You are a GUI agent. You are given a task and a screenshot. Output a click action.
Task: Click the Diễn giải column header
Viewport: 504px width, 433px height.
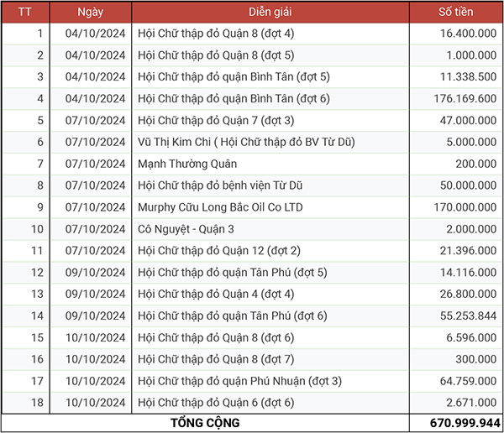[x=270, y=12]
